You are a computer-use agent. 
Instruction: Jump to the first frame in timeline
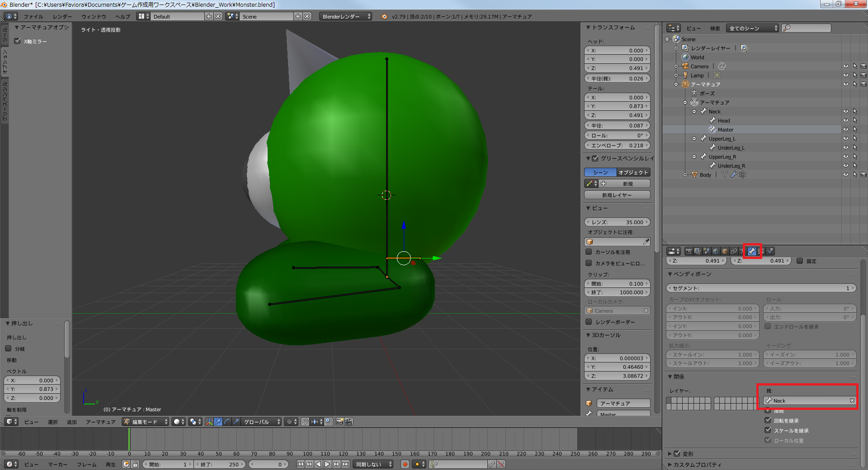point(300,464)
